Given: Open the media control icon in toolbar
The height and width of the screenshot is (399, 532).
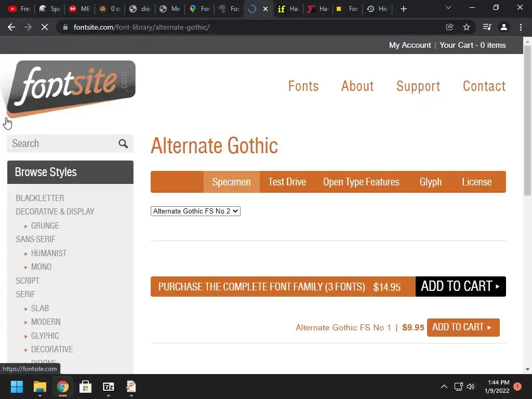Looking at the screenshot, I should click(x=487, y=27).
